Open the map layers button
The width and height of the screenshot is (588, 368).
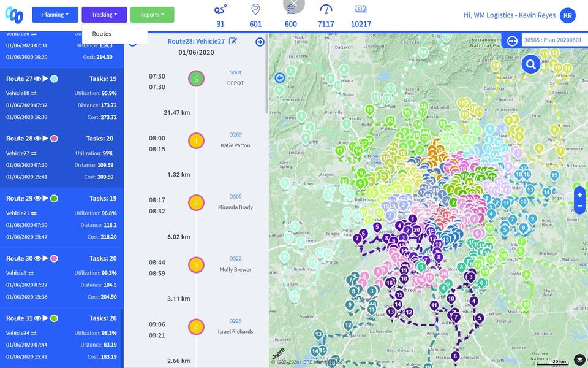click(x=580, y=359)
